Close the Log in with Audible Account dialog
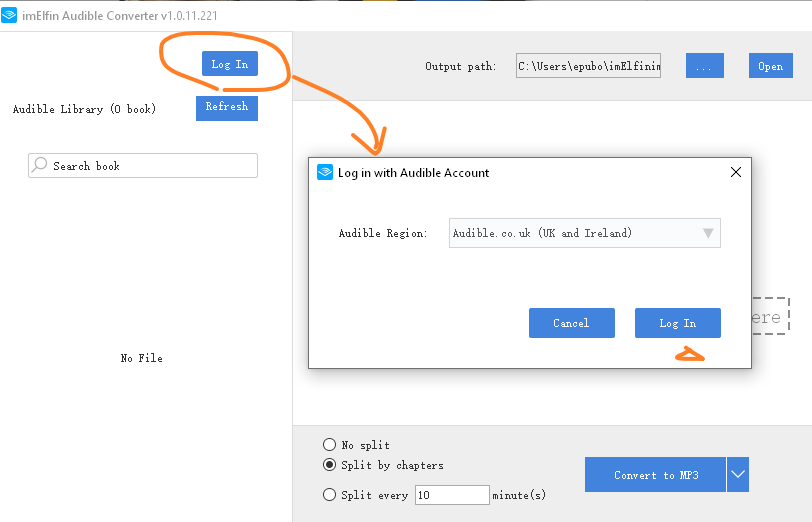The image size is (812, 522). coord(736,172)
